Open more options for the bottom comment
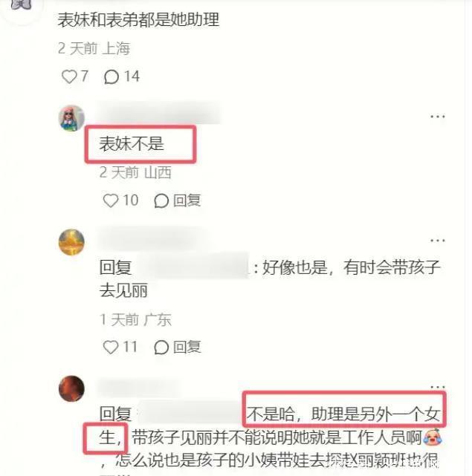 coord(437,387)
